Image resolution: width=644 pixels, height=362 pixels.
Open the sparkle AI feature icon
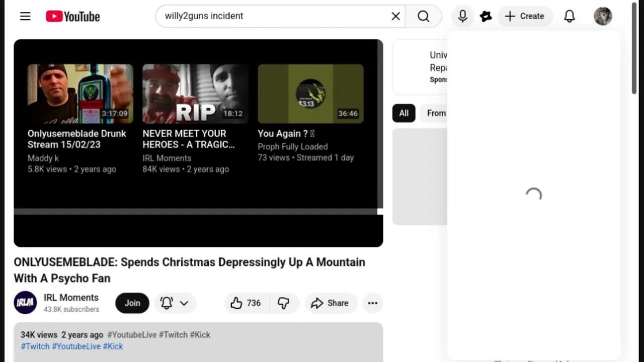click(x=486, y=16)
